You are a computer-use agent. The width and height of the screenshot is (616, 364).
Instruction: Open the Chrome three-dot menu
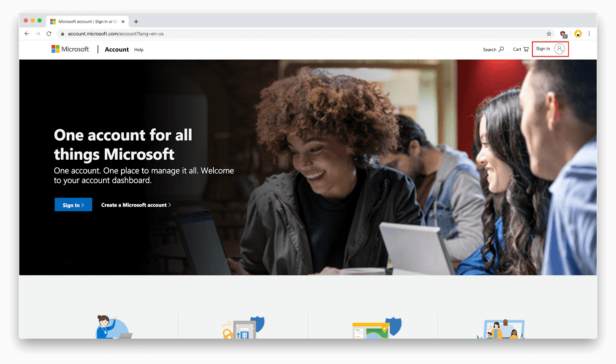tap(589, 34)
